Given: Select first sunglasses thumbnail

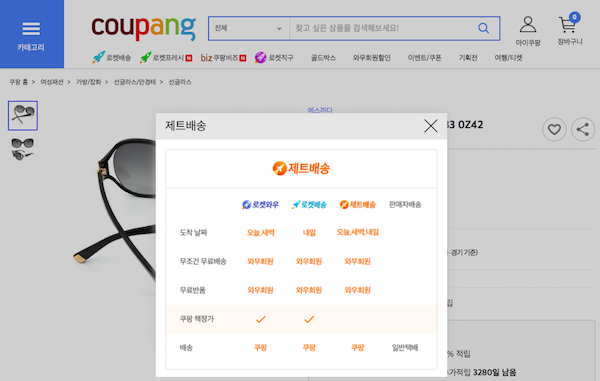Looking at the screenshot, I should [23, 116].
